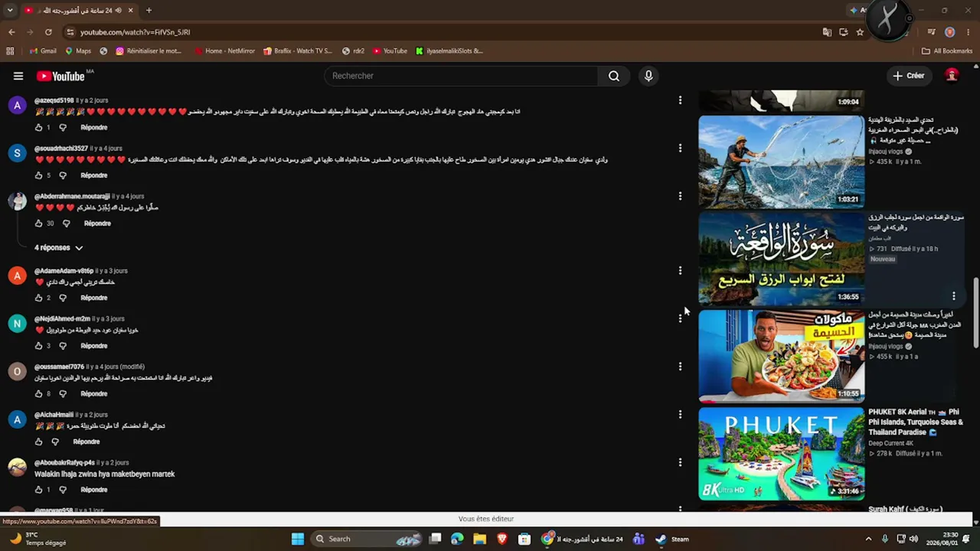Image resolution: width=980 pixels, height=551 pixels.
Task: Open Microsoft Store from the taskbar
Action: click(x=524, y=539)
